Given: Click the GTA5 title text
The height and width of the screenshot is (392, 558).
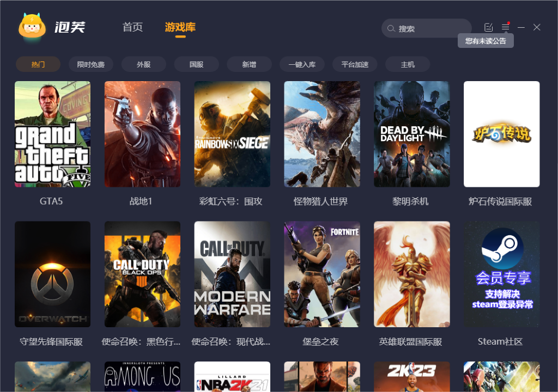Looking at the screenshot, I should coord(51,201).
